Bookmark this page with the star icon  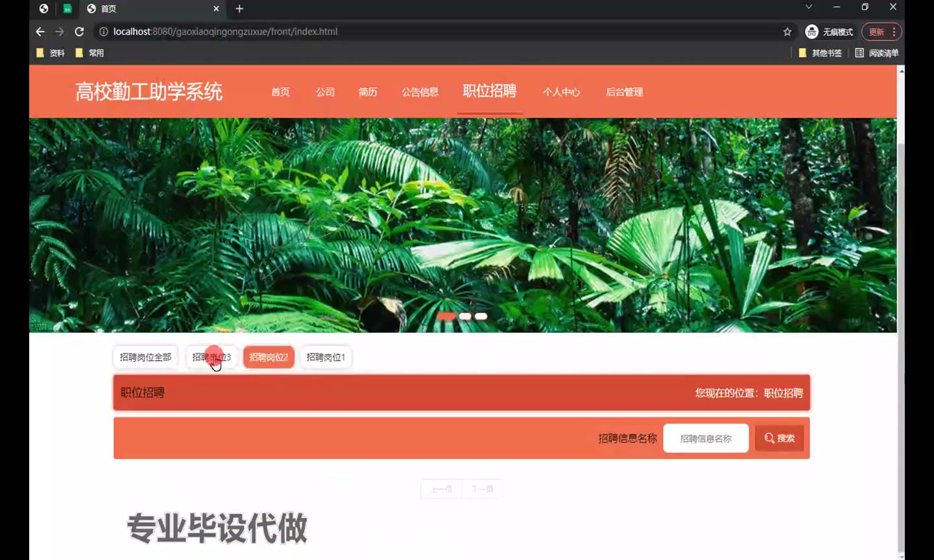point(787,32)
